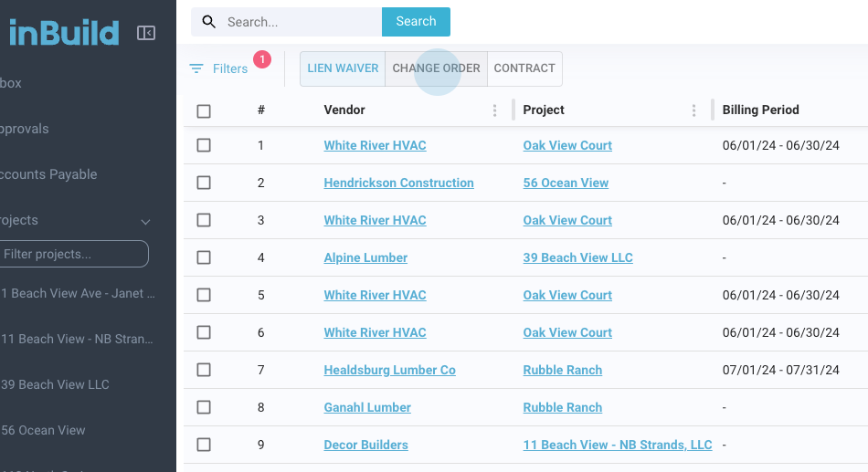This screenshot has height=472, width=868.
Task: Open Vendor column options menu
Action: (495, 110)
